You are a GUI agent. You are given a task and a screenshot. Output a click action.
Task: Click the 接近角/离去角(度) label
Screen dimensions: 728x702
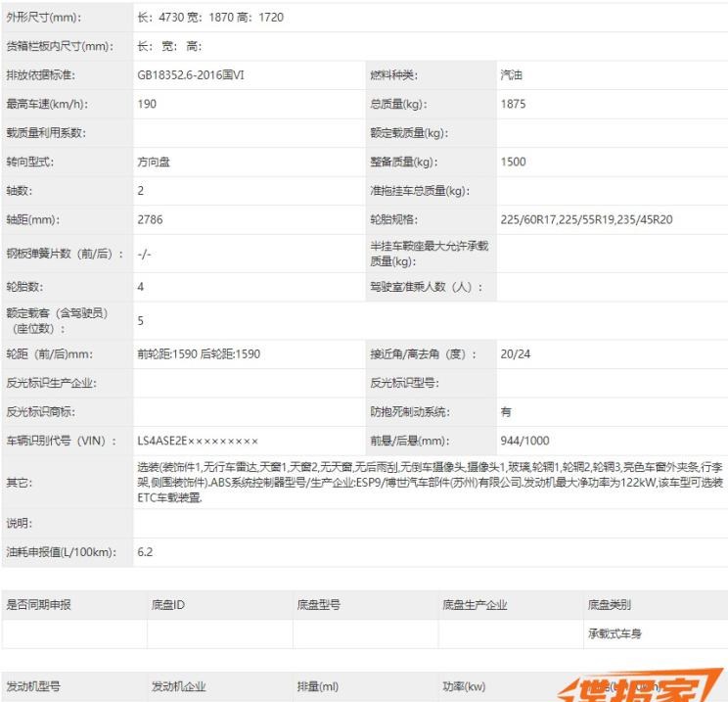tap(423, 354)
